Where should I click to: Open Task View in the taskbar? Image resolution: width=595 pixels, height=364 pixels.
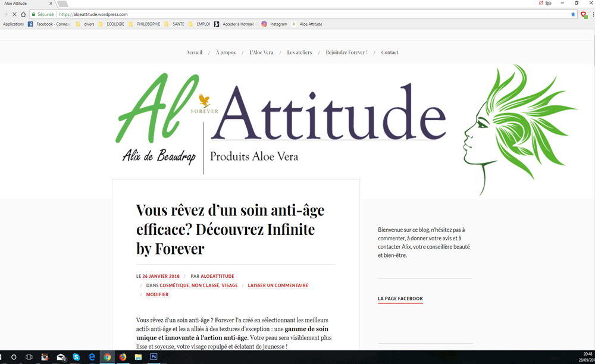coord(29,357)
